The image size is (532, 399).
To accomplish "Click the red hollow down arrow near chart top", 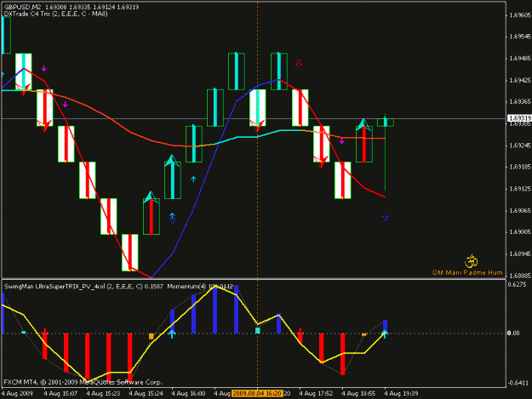I will tap(299, 64).
